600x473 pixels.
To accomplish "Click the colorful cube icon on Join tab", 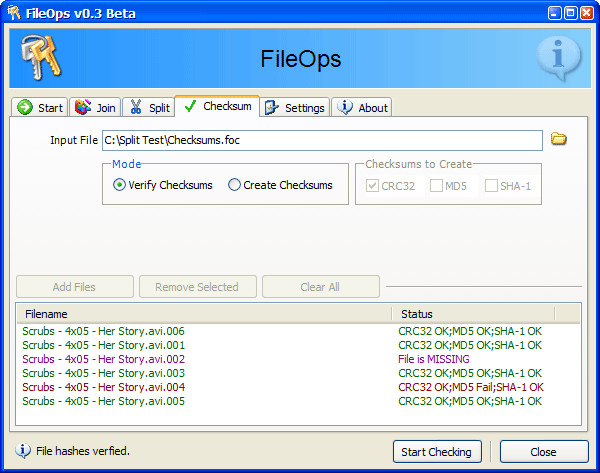I will (x=83, y=107).
